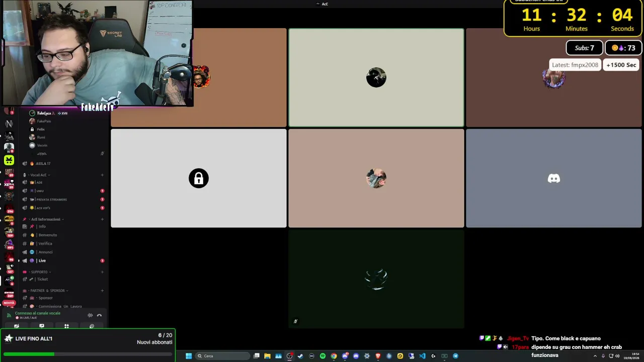This screenshot has height=362, width=644.
Task: Click the Cerca taskbar search box
Action: [x=223, y=356]
